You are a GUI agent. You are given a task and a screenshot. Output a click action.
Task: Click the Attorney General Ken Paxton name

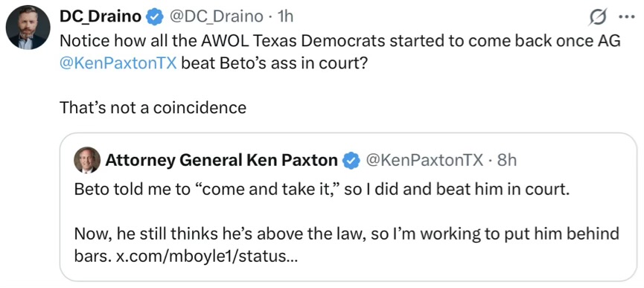tap(221, 161)
